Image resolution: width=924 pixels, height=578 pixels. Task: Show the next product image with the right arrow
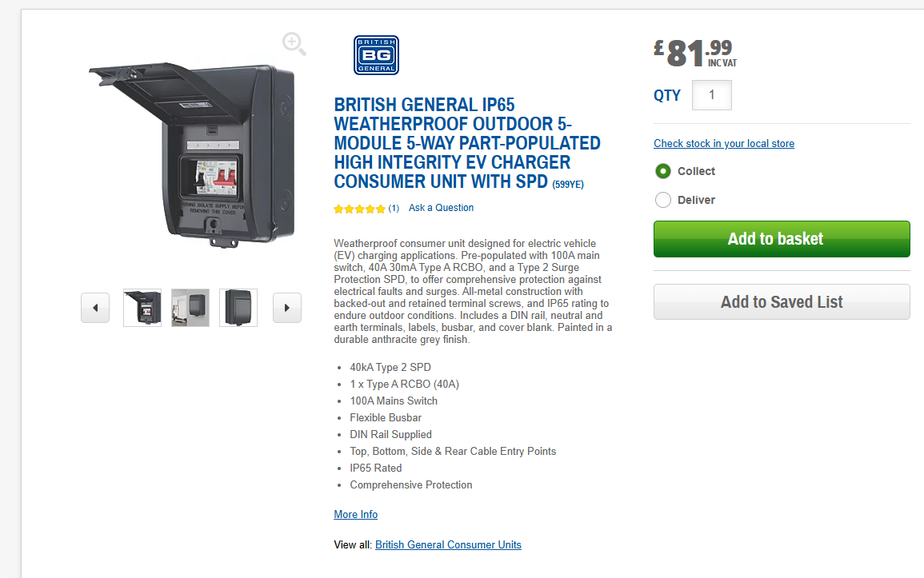click(x=287, y=308)
